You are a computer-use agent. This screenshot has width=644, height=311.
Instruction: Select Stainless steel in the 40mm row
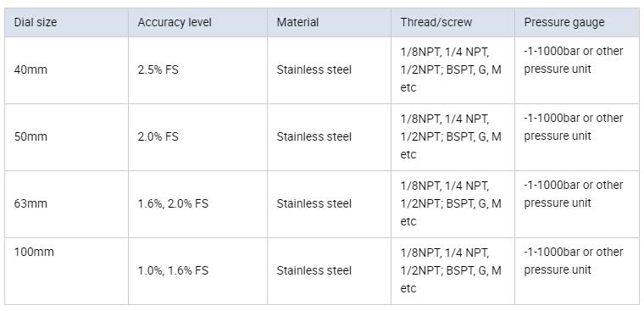(314, 70)
